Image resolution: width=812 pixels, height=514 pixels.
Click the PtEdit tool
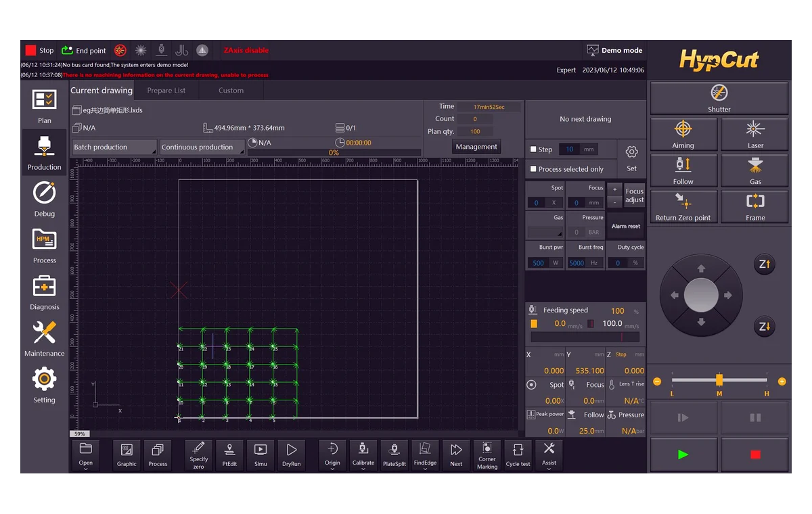(229, 455)
